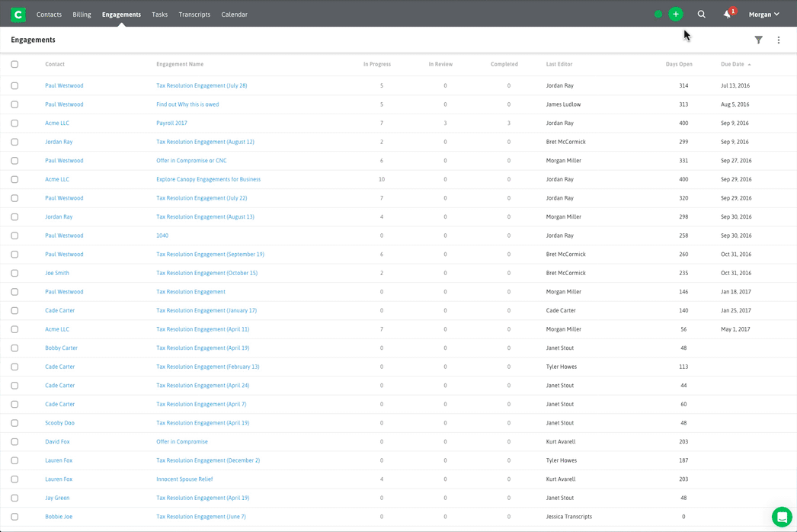Screen dimensions: 797x532
Task: Click the green status indicator dot
Action: coord(658,14)
